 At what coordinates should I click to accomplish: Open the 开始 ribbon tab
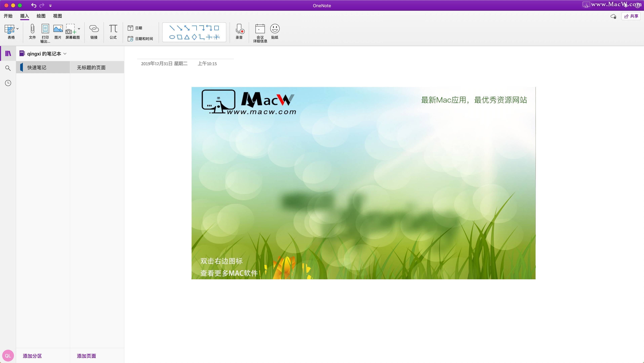[x=8, y=16]
